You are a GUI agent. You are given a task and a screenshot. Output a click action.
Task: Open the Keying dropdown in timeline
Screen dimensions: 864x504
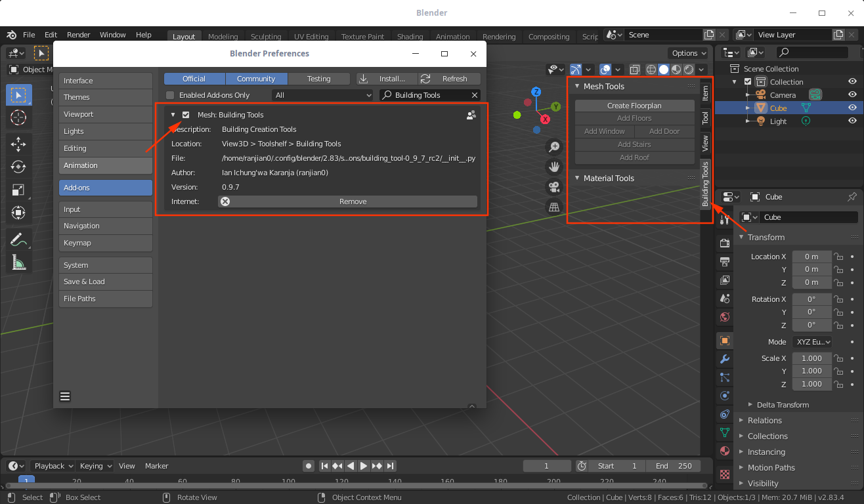tap(95, 466)
